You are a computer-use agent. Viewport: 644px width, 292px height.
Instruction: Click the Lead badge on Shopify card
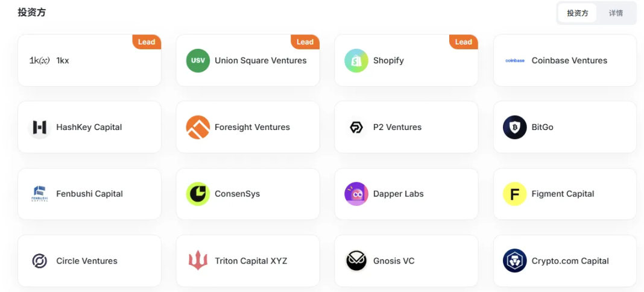pyautogui.click(x=463, y=42)
